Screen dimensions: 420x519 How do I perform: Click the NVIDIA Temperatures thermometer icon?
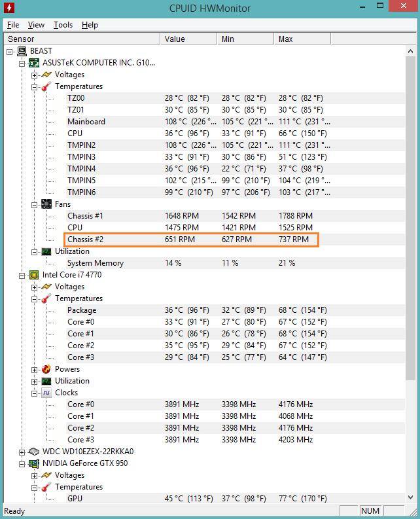click(46, 487)
